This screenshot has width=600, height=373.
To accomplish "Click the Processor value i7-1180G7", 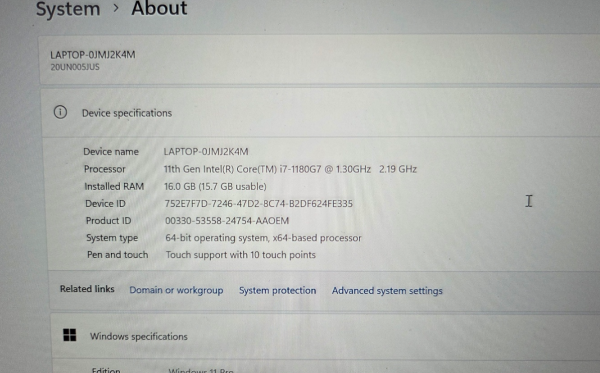I will [x=290, y=169].
